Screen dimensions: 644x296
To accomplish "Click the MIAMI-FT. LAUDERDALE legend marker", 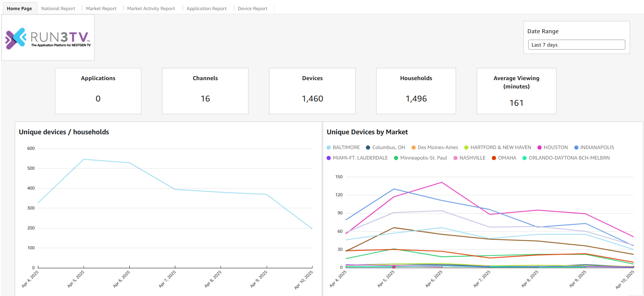I will 329,158.
